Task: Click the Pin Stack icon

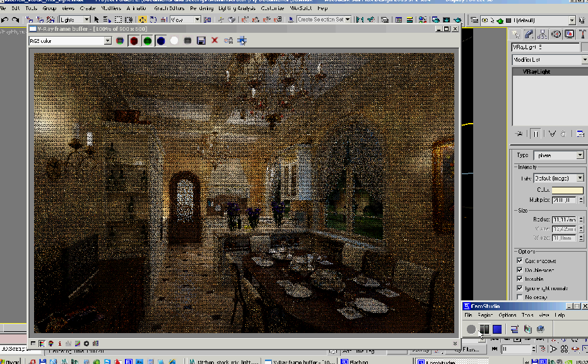Action: click(x=519, y=134)
